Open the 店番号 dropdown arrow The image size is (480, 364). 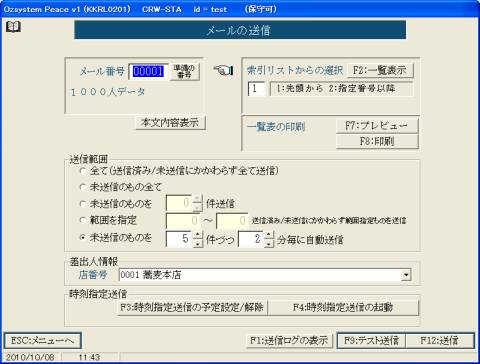(x=406, y=275)
